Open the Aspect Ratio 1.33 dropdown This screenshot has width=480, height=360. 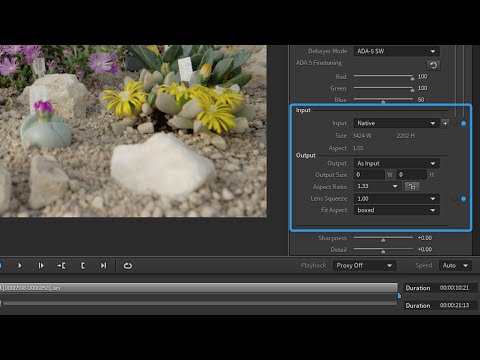377,186
